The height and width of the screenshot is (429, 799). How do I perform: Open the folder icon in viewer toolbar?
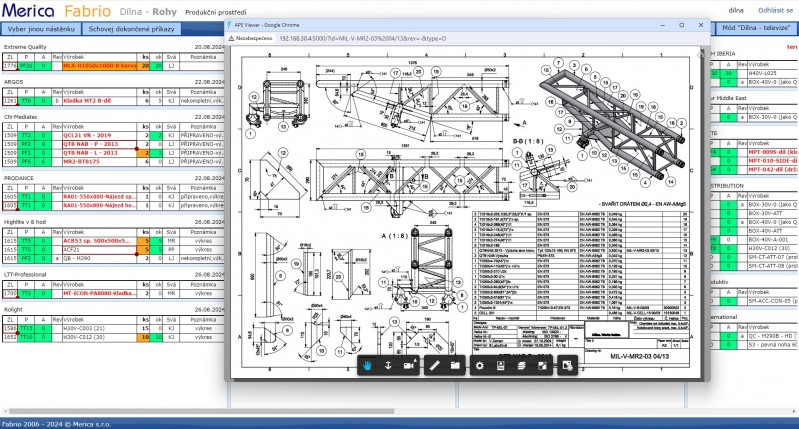click(x=455, y=366)
